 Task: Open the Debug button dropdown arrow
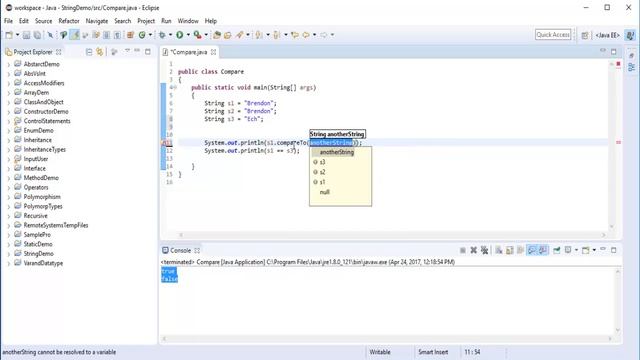[170, 35]
